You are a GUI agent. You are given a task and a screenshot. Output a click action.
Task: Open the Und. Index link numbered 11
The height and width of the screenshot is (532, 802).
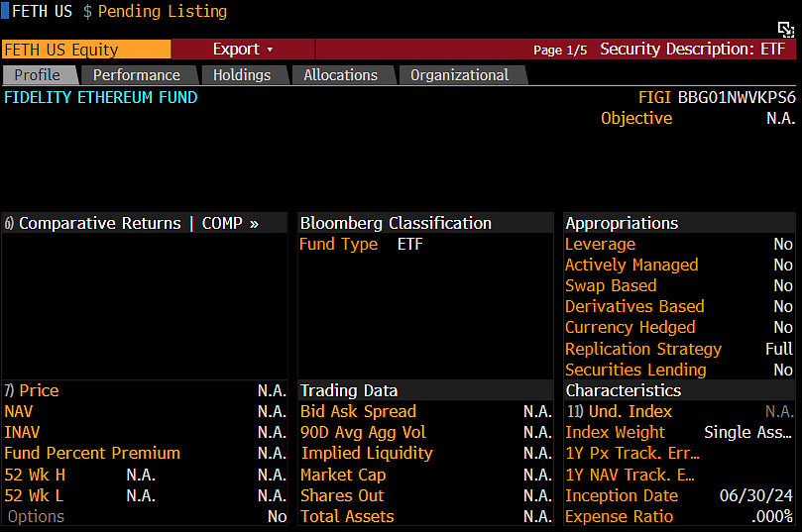pos(619,411)
